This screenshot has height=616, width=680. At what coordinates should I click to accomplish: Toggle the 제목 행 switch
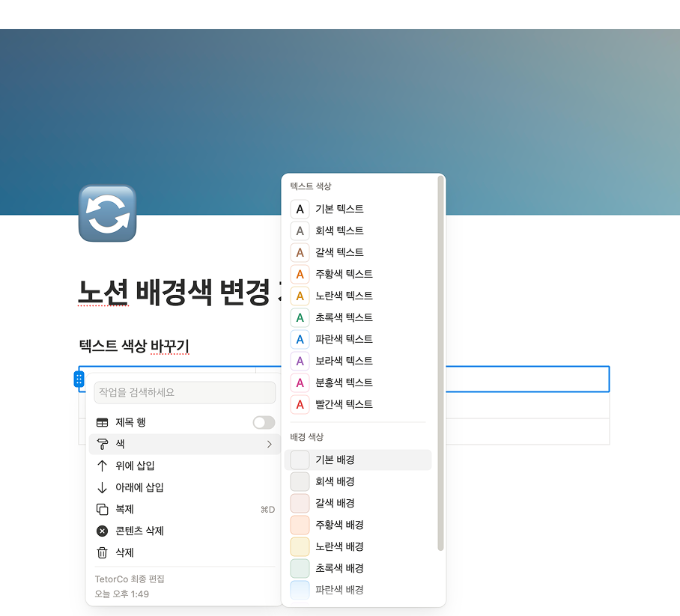click(x=263, y=422)
